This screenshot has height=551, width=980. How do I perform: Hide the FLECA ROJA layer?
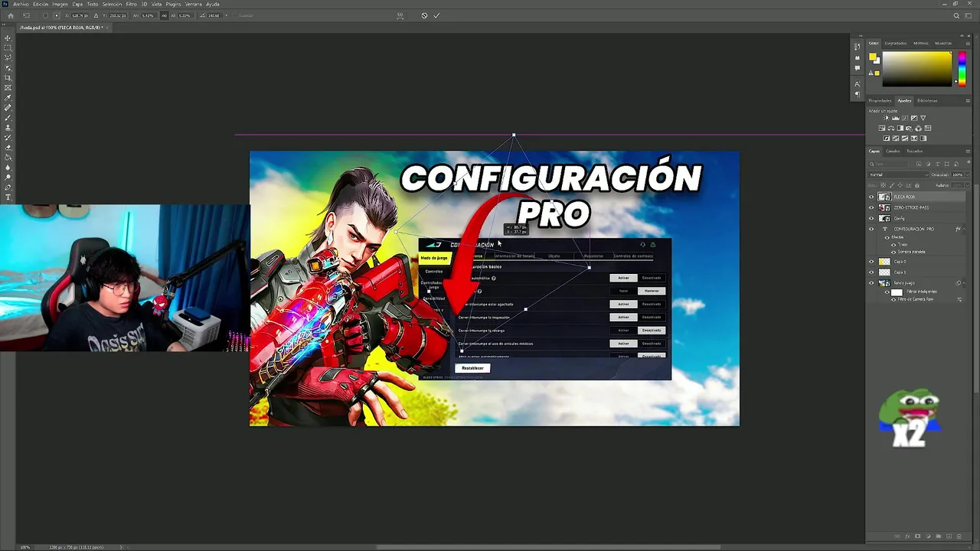point(871,197)
